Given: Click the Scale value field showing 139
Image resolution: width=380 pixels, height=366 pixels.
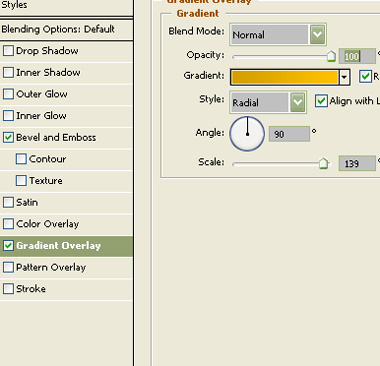Looking at the screenshot, I should coord(357,163).
